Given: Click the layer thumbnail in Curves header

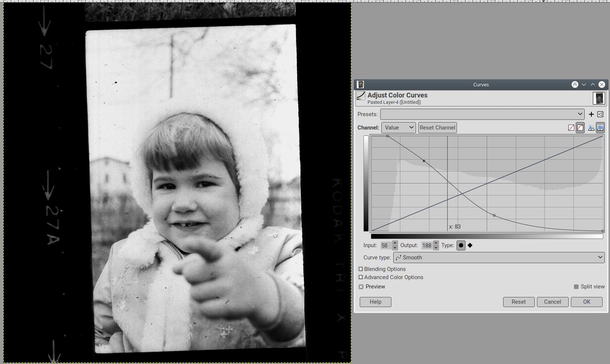Looking at the screenshot, I should [x=599, y=98].
